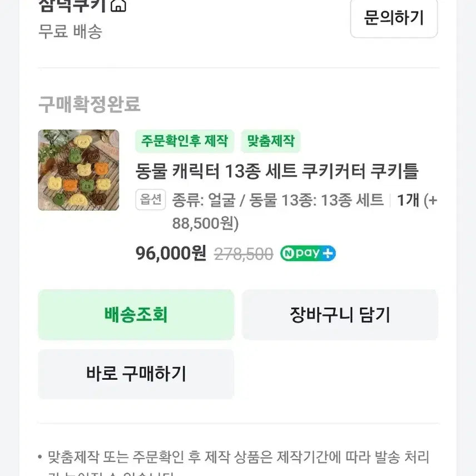This screenshot has height=476, width=476.
Task: Click the crossed-out 278,500 original price
Action: pyautogui.click(x=244, y=254)
